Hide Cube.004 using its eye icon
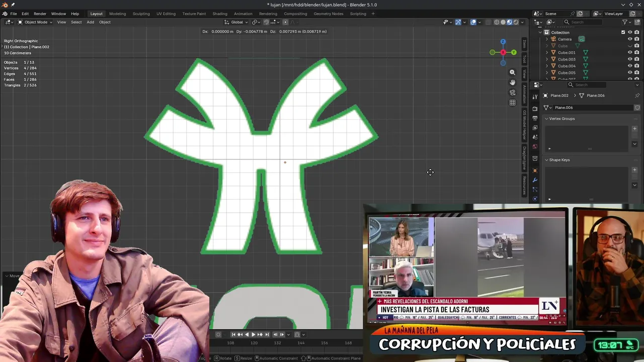644x362 pixels. (x=630, y=66)
